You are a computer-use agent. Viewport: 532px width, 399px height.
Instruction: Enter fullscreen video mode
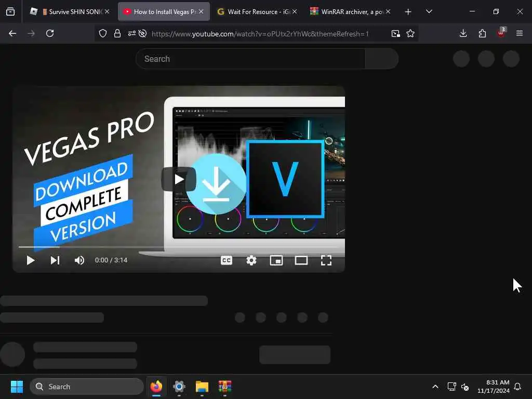pos(326,260)
